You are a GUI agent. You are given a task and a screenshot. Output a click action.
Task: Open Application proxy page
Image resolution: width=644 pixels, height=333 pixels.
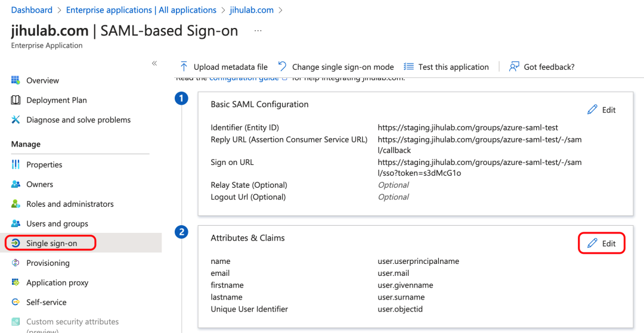(57, 282)
